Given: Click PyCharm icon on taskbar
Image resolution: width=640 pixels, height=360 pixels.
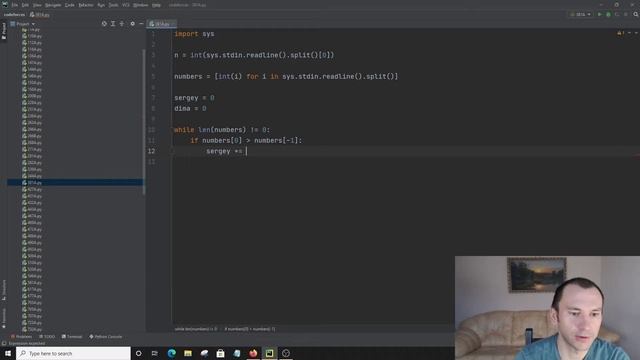Looking at the screenshot, I should point(269,353).
